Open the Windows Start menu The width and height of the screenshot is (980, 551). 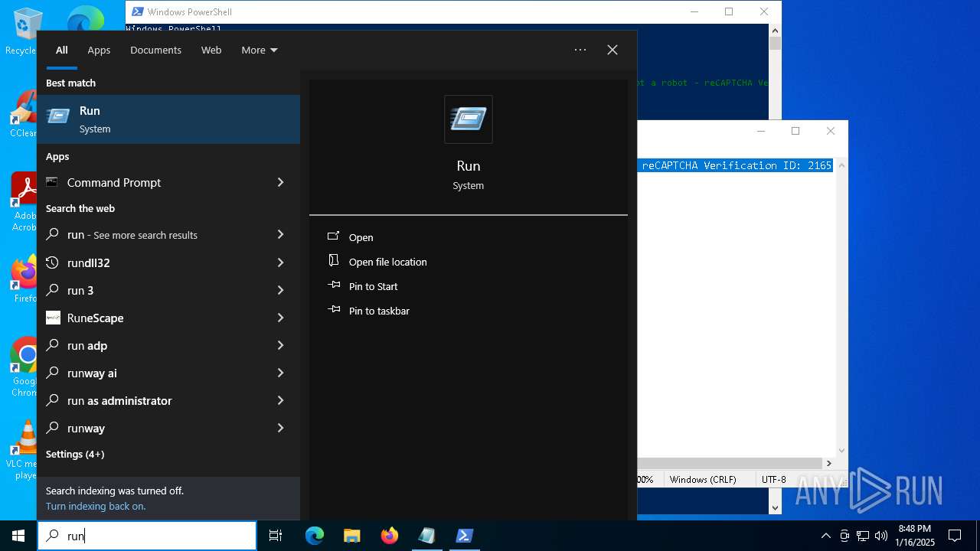point(18,536)
